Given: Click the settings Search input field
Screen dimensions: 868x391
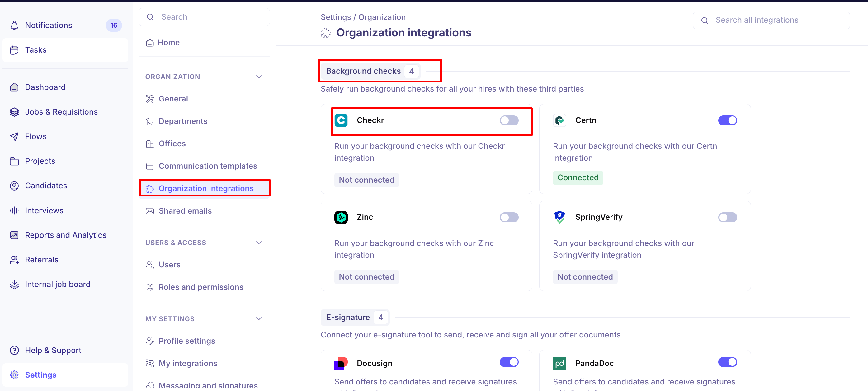Looking at the screenshot, I should click(x=204, y=17).
